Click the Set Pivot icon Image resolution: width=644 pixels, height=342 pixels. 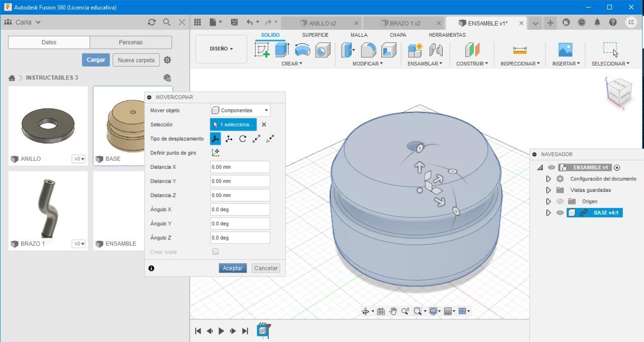[x=215, y=153]
